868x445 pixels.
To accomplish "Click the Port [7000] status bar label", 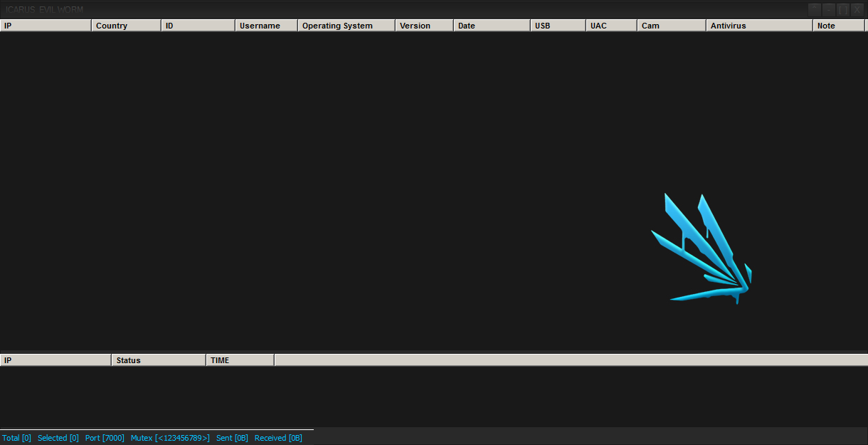I will 105,438.
